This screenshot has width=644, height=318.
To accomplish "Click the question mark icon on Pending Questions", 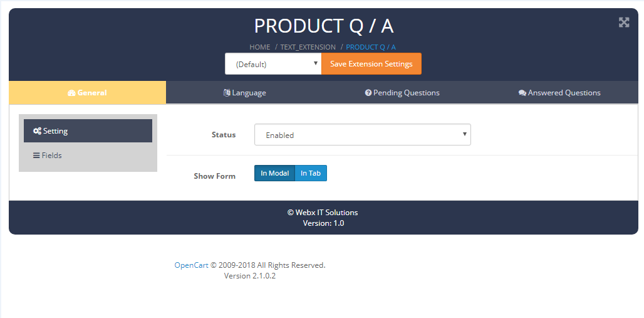I will [368, 93].
